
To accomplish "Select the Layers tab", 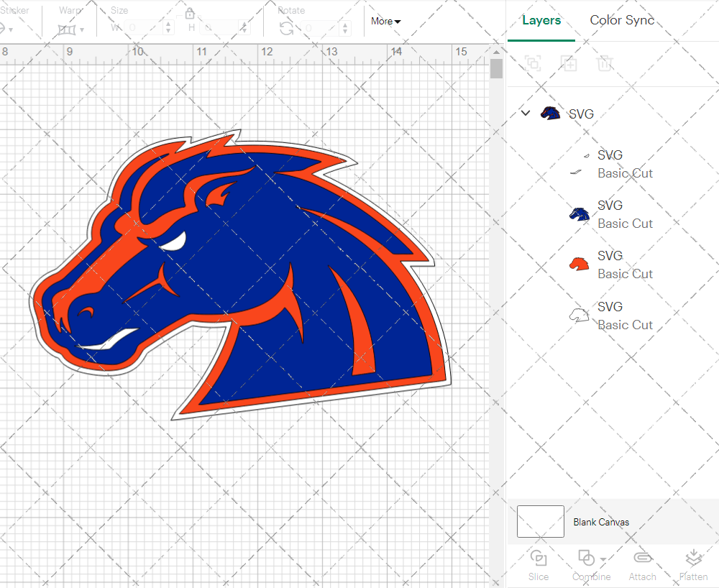I will tap(541, 20).
